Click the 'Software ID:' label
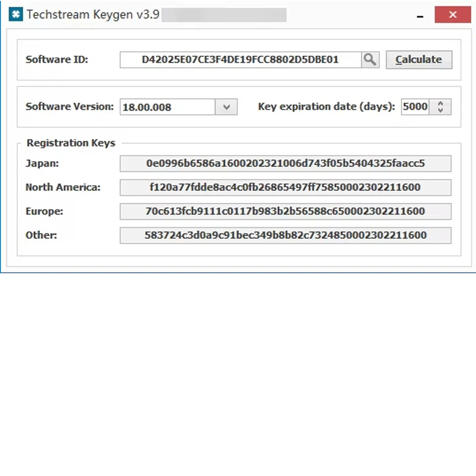 click(x=57, y=59)
